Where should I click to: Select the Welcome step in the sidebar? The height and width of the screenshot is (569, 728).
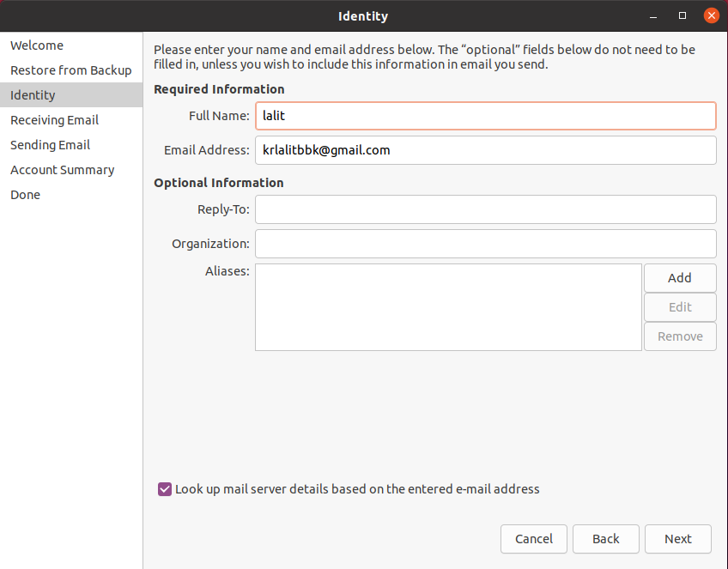click(37, 45)
